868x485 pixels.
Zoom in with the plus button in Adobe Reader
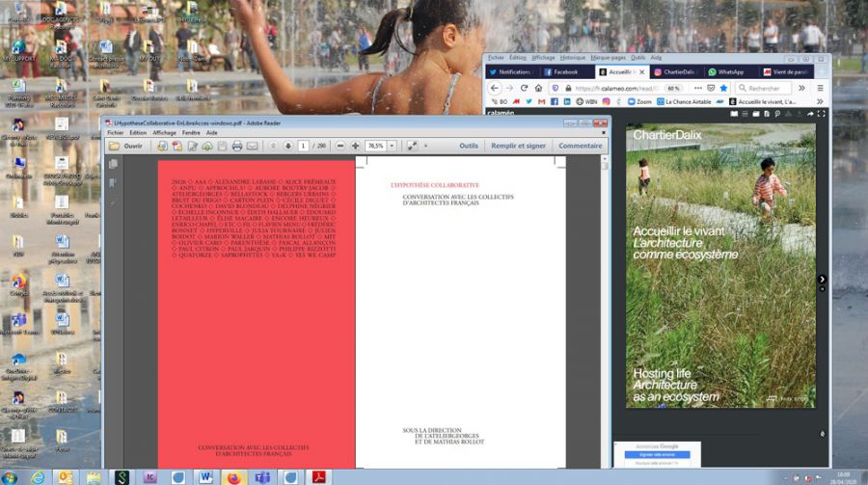355,146
